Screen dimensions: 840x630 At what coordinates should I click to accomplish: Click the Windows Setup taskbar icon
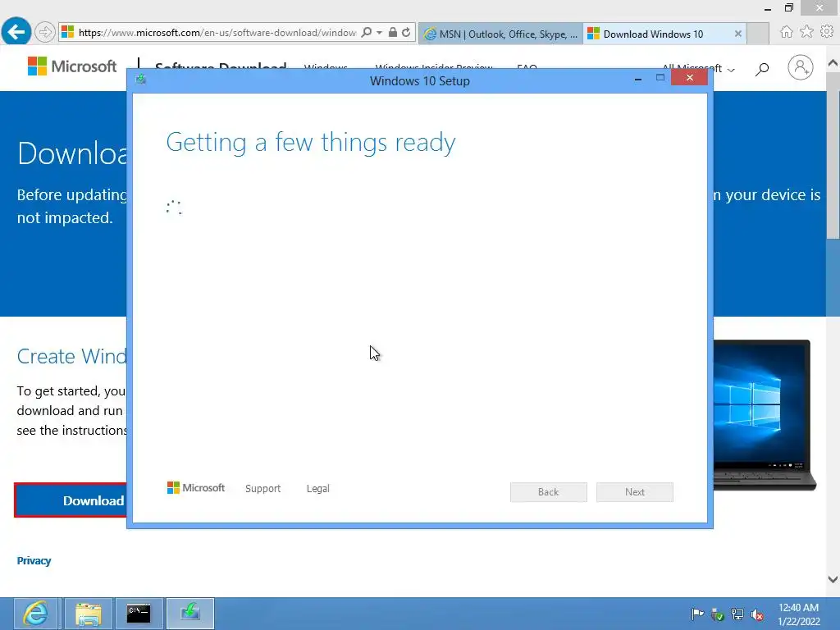coord(190,614)
